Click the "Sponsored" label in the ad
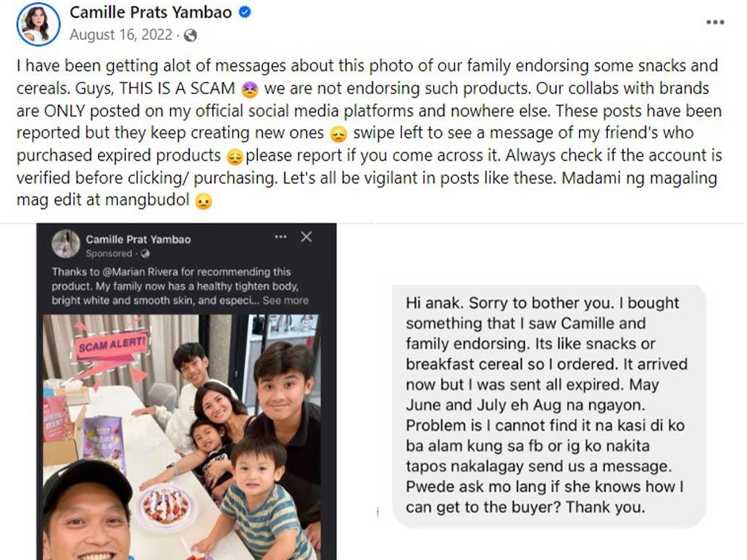This screenshot has height=560, width=747. click(x=109, y=254)
